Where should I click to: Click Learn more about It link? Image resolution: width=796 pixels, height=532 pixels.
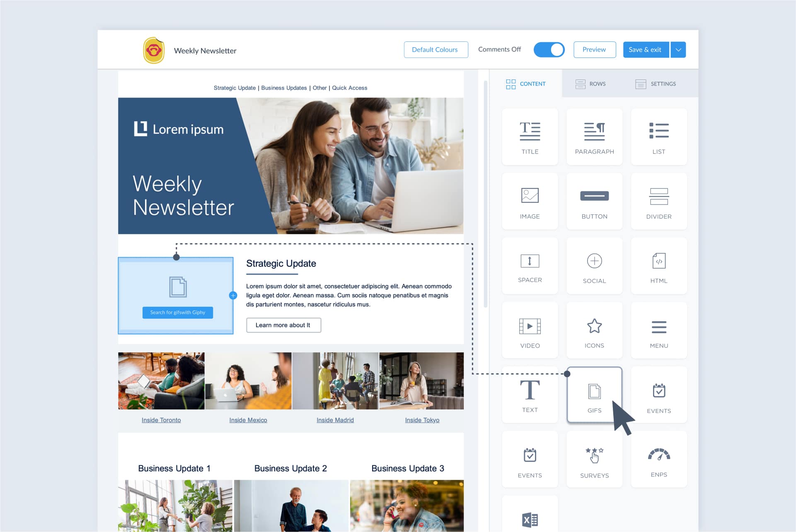coord(284,325)
